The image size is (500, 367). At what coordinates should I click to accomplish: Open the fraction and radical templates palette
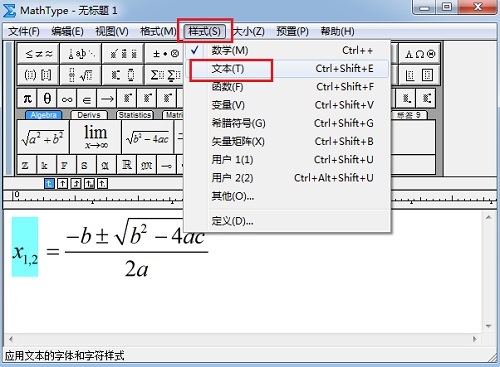[x=81, y=75]
